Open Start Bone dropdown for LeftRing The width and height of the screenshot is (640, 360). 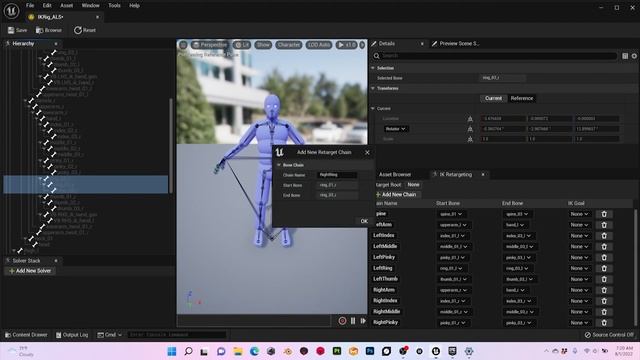tap(451, 269)
